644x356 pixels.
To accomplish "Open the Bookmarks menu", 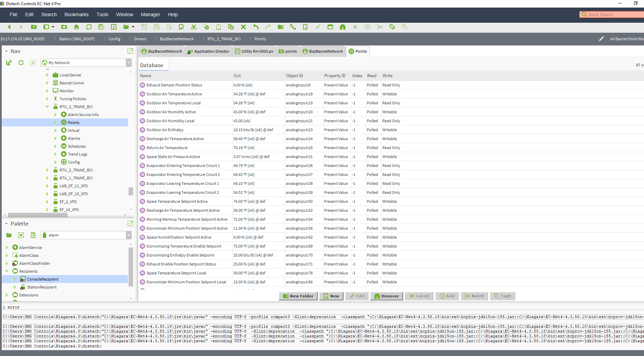I will tap(77, 14).
